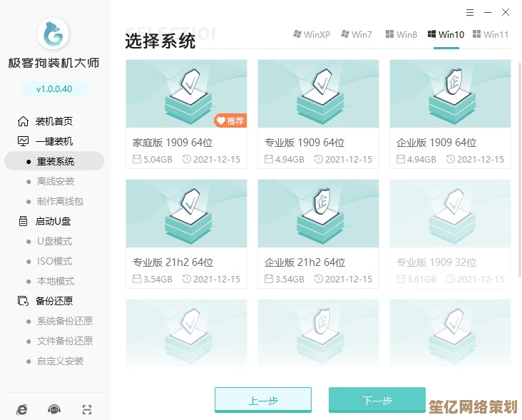Open 本地模式 sidebar item
Screen dimensions: 522x420
[x=55, y=281]
